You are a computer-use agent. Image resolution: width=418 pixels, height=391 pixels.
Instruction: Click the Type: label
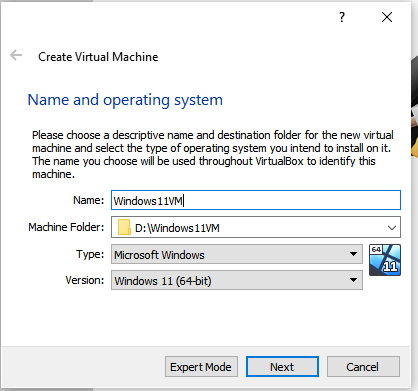(90, 254)
